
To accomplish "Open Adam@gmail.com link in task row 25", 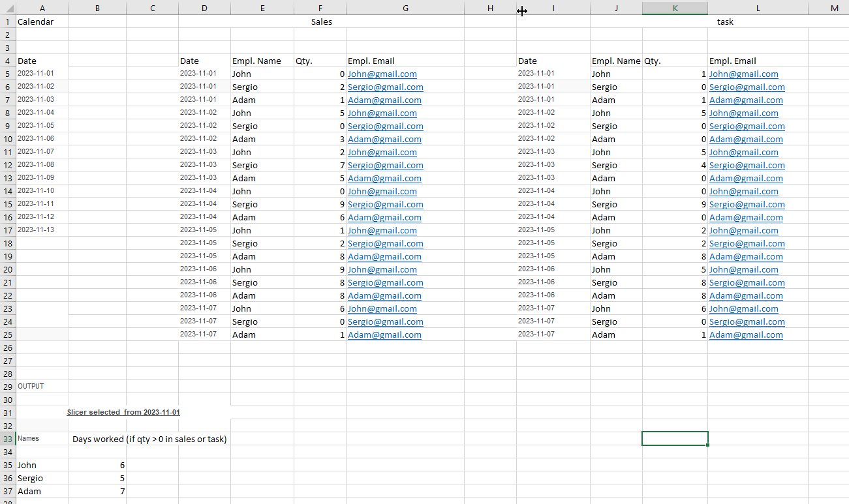I will [746, 334].
